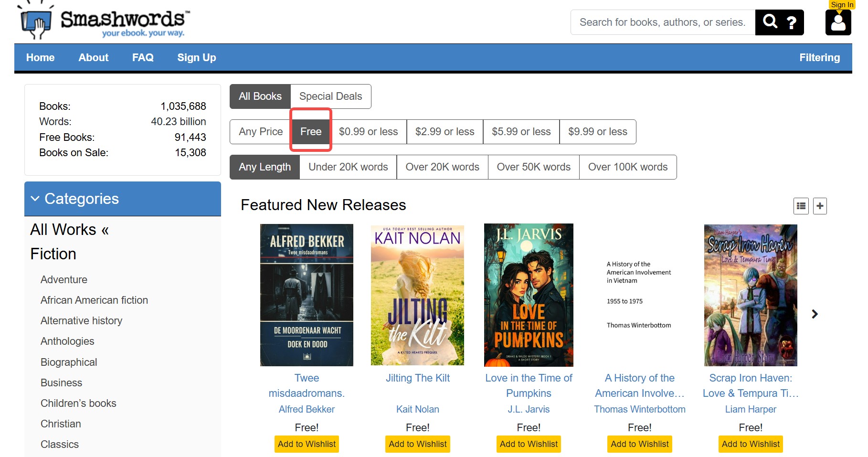
Task: Open author page for Kait Nolan
Action: (x=417, y=409)
